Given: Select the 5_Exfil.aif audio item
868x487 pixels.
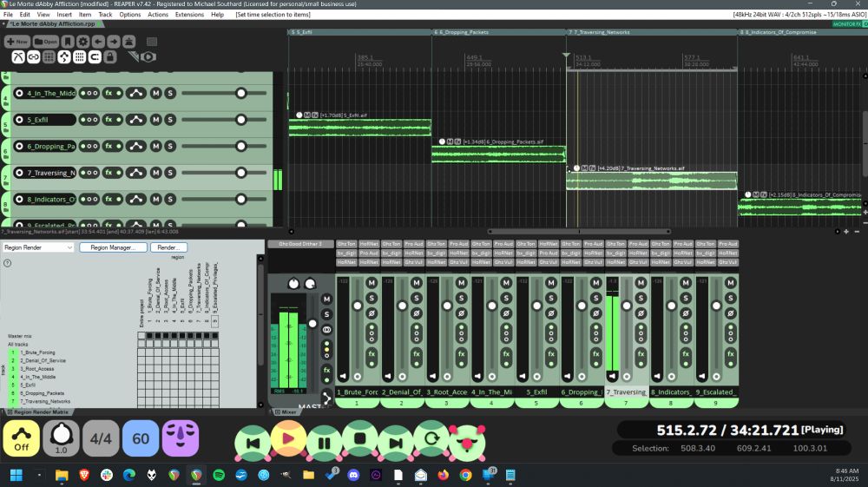Looking at the screenshot, I should (360, 128).
